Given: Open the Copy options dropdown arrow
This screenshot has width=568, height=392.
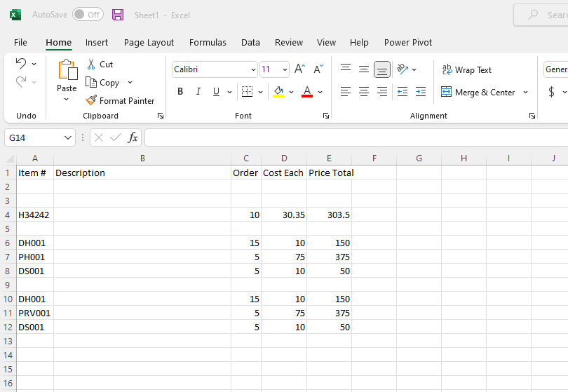Looking at the screenshot, I should pos(130,83).
